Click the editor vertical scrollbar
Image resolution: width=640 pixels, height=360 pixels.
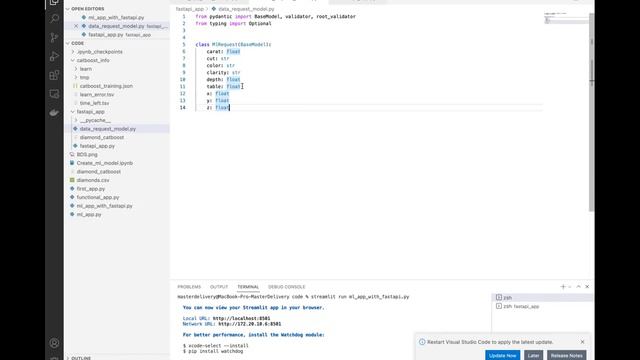(591, 112)
